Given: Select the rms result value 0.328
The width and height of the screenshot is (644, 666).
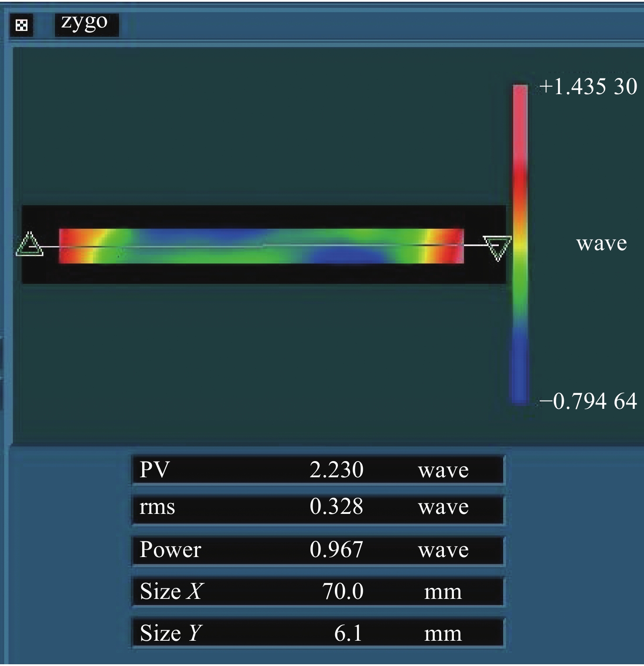Looking at the screenshot, I should (336, 506).
